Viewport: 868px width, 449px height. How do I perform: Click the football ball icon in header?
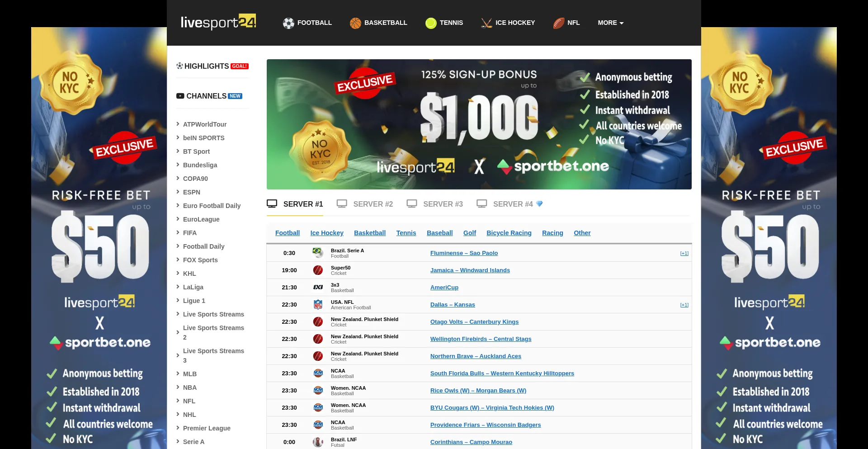(x=288, y=23)
